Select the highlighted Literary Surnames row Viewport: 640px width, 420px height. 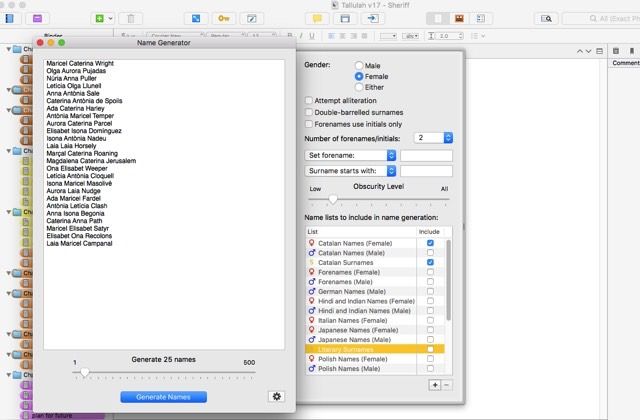(x=375, y=349)
